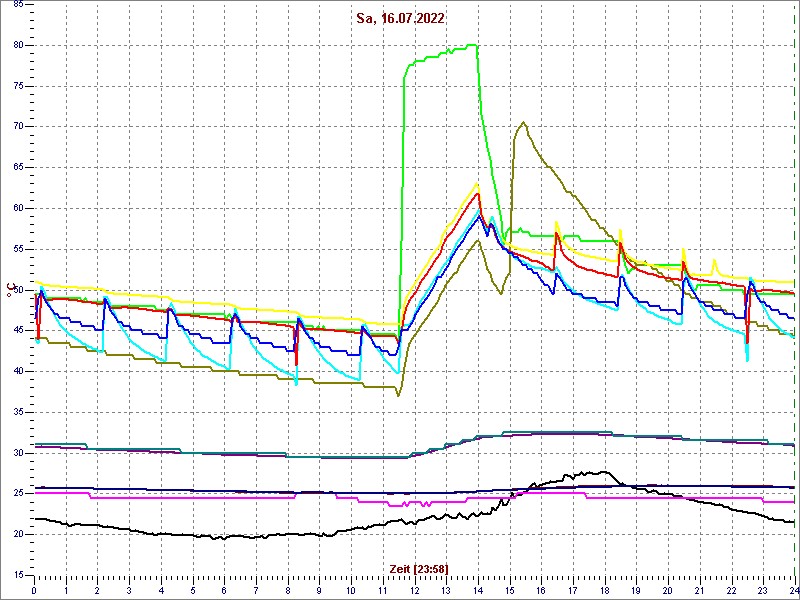Screen dimensions: 800x600
Task: Click hour 14 on the time axis
Action: pyautogui.click(x=478, y=590)
